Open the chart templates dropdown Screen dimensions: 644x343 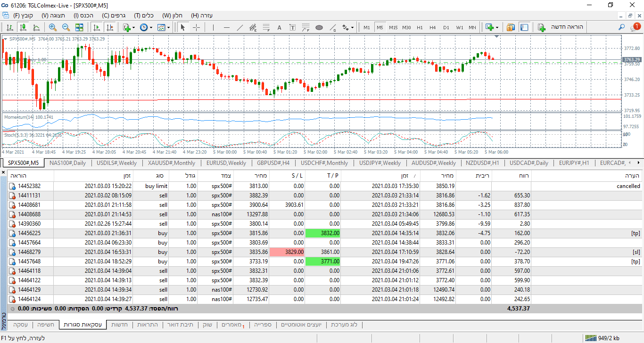point(168,27)
